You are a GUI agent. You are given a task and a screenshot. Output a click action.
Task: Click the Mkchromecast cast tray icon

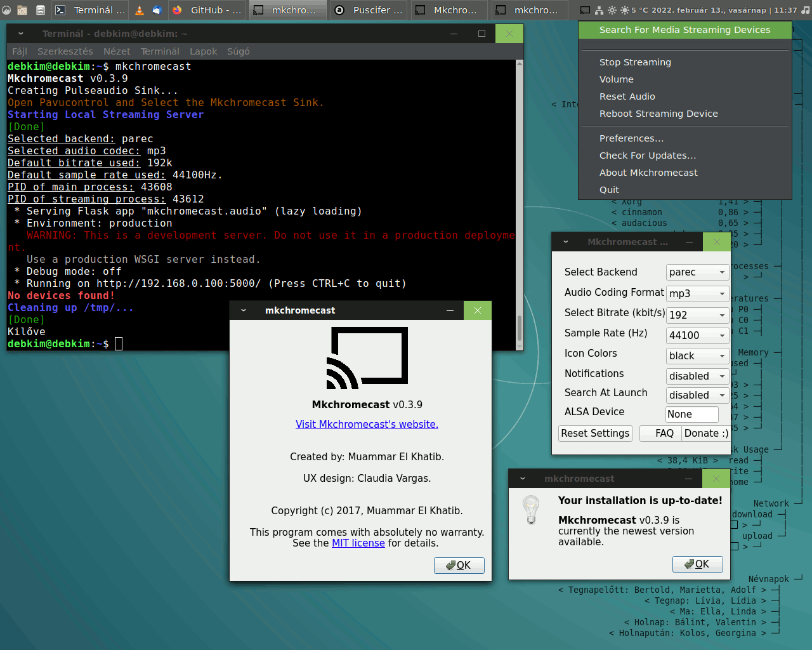(585, 10)
